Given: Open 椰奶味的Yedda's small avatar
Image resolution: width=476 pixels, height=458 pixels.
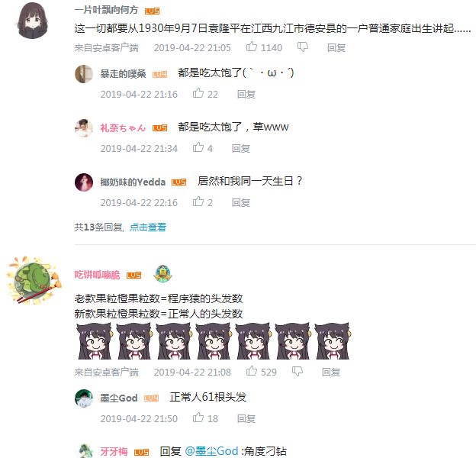Looking at the screenshot, I should point(84,182).
